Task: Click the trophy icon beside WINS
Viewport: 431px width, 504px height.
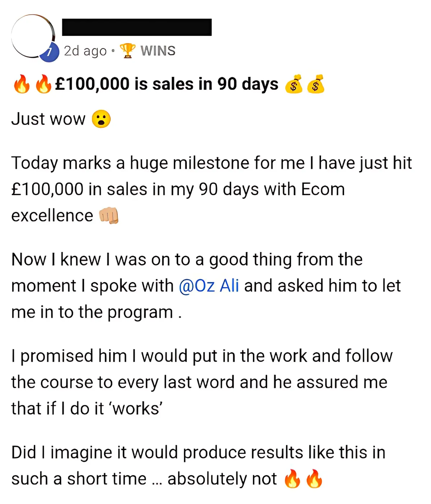Action: [127, 51]
